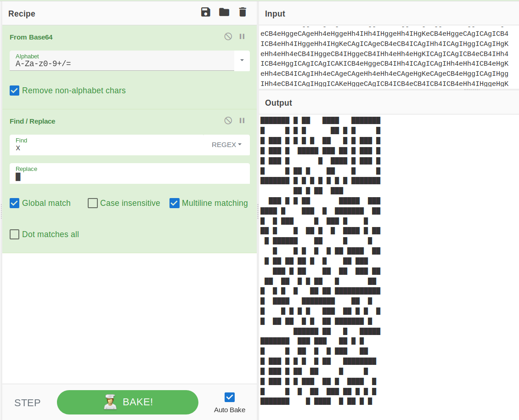Check the Dot matches all option
Image resolution: width=519 pixels, height=420 pixels.
click(x=14, y=234)
